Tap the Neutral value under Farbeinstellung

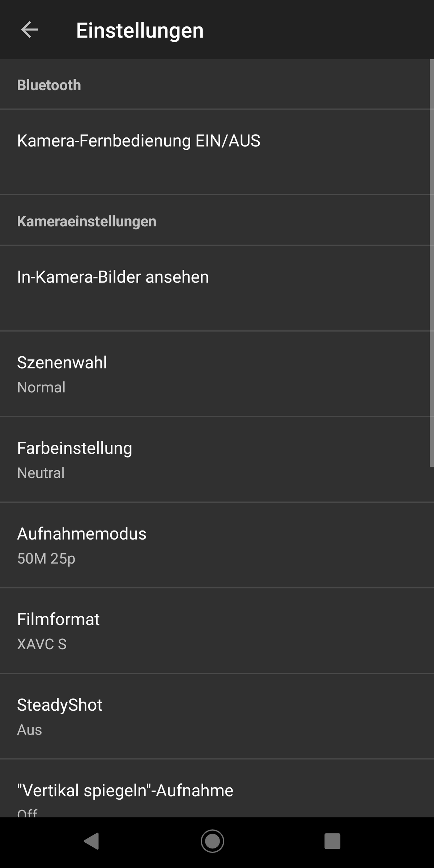click(41, 473)
